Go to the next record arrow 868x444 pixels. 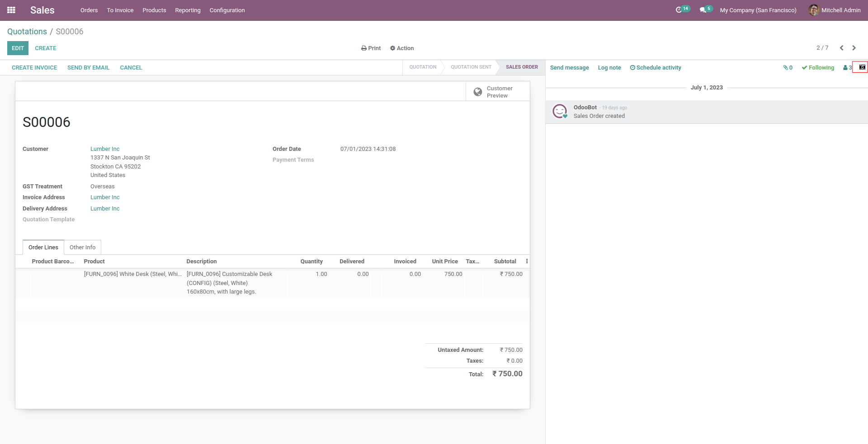[x=854, y=48]
